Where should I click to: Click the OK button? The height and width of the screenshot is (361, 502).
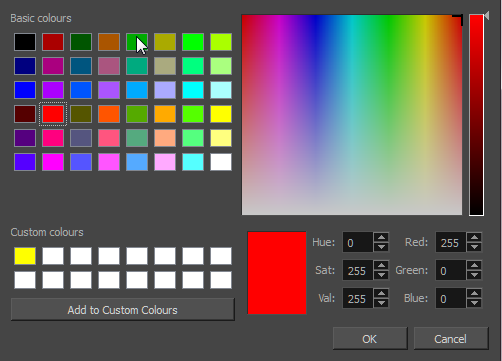coord(370,339)
